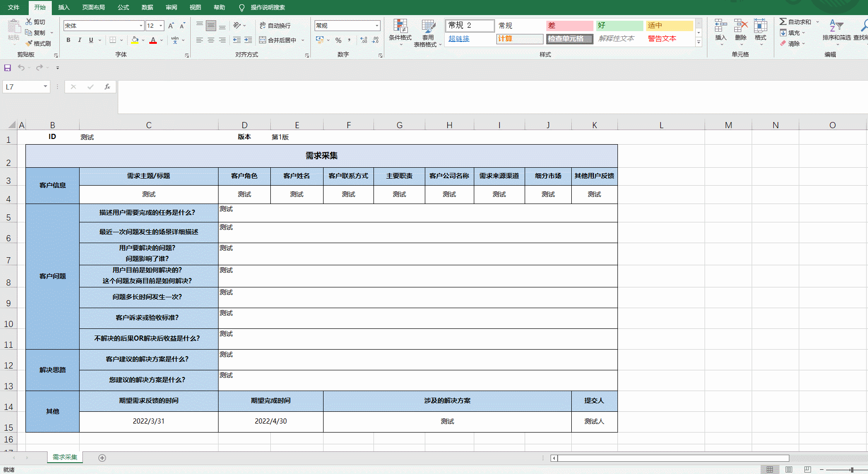The image size is (868, 474).
Task: Toggle wrap text (自动换行)
Action: click(x=275, y=25)
